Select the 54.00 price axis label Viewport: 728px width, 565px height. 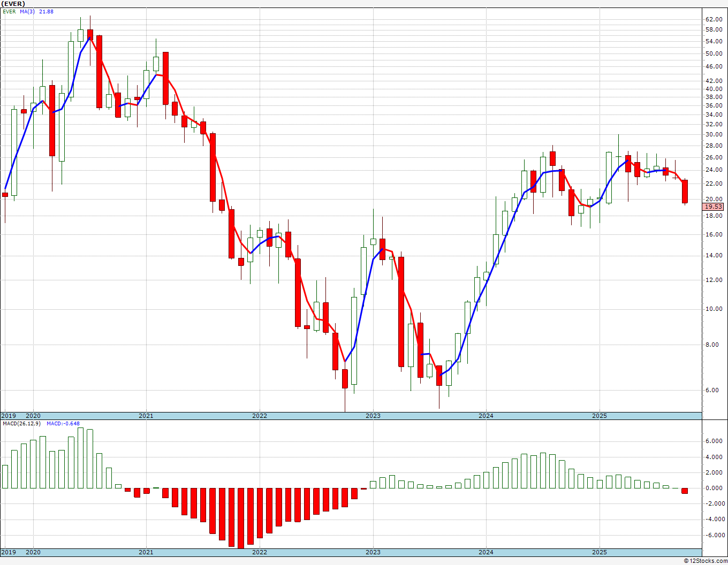point(714,41)
